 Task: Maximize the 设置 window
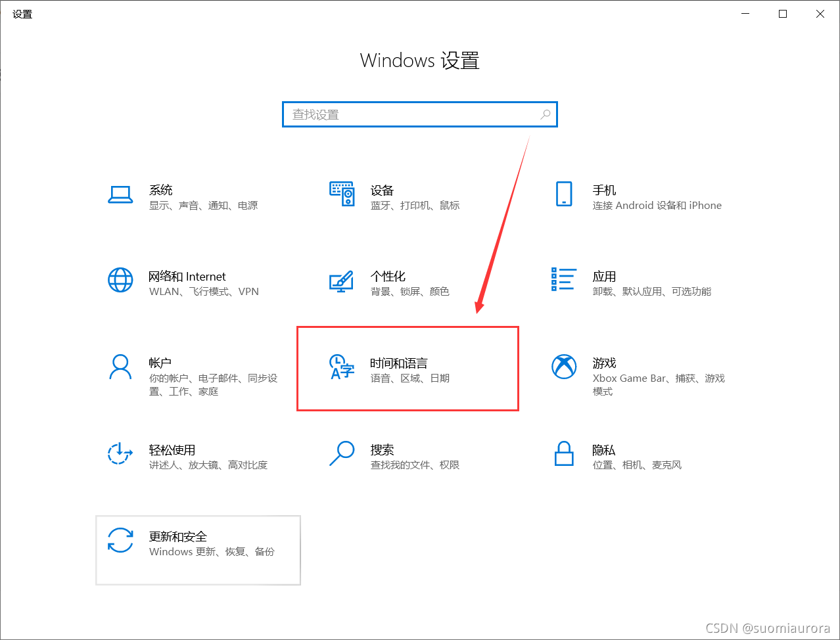(x=783, y=14)
